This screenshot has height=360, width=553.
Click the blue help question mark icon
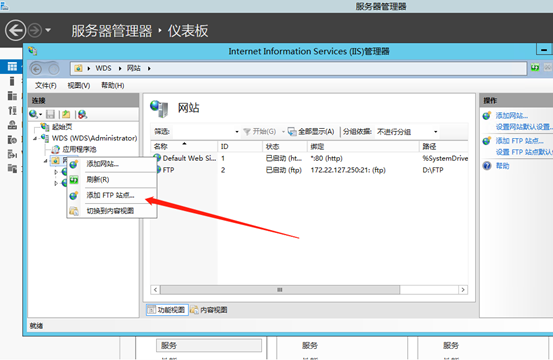(487, 166)
